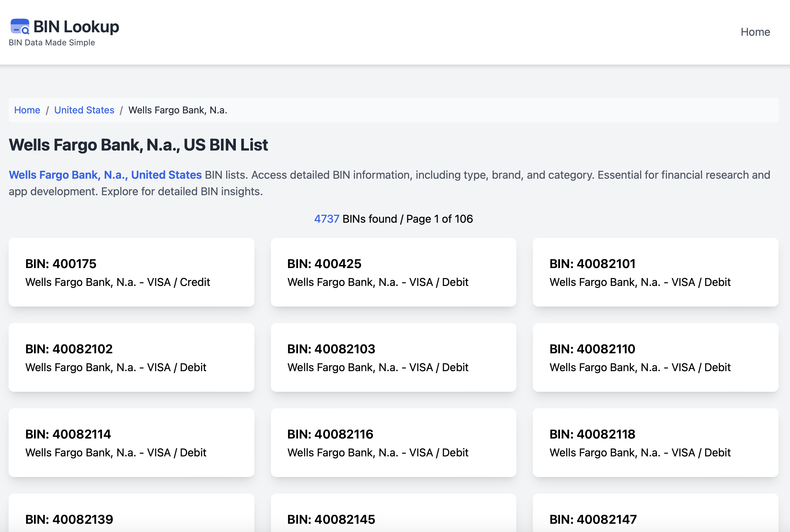Open the BIN 400175 card
The width and height of the screenshot is (790, 532).
pos(131,272)
